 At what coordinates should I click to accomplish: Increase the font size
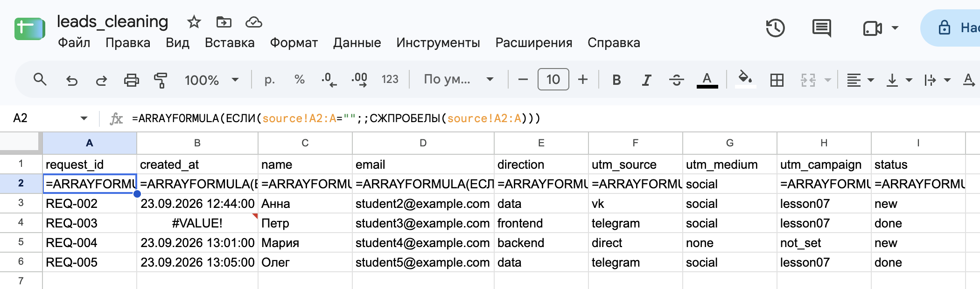pyautogui.click(x=582, y=80)
